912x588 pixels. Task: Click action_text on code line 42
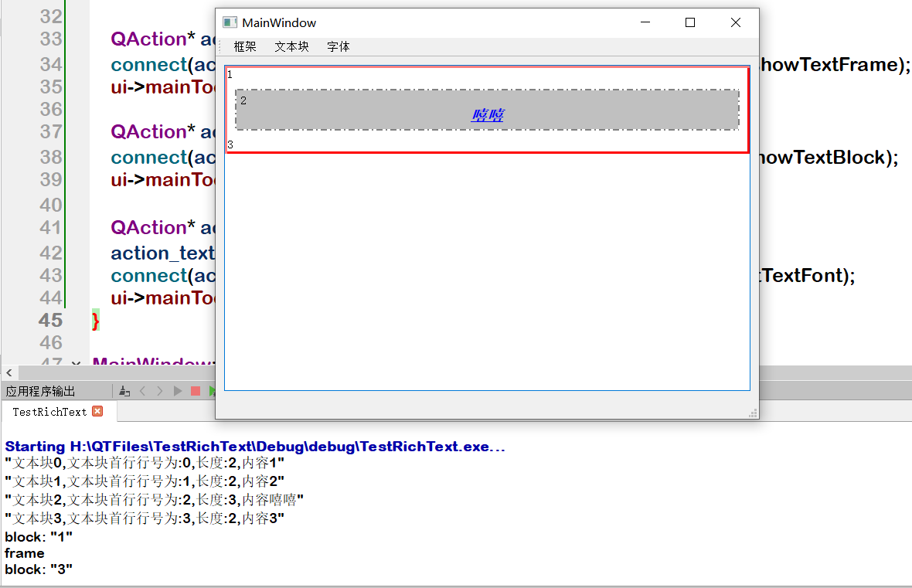pyautogui.click(x=163, y=253)
